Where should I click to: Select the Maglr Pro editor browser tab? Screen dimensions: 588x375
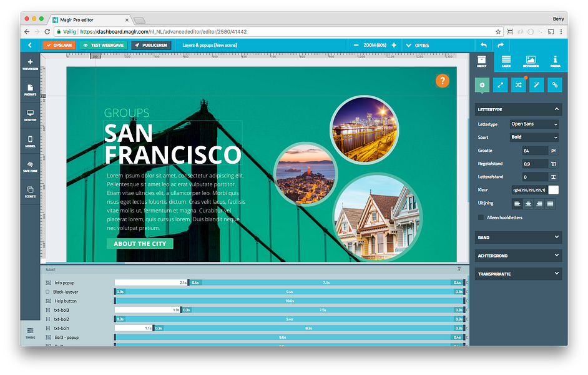[90, 20]
